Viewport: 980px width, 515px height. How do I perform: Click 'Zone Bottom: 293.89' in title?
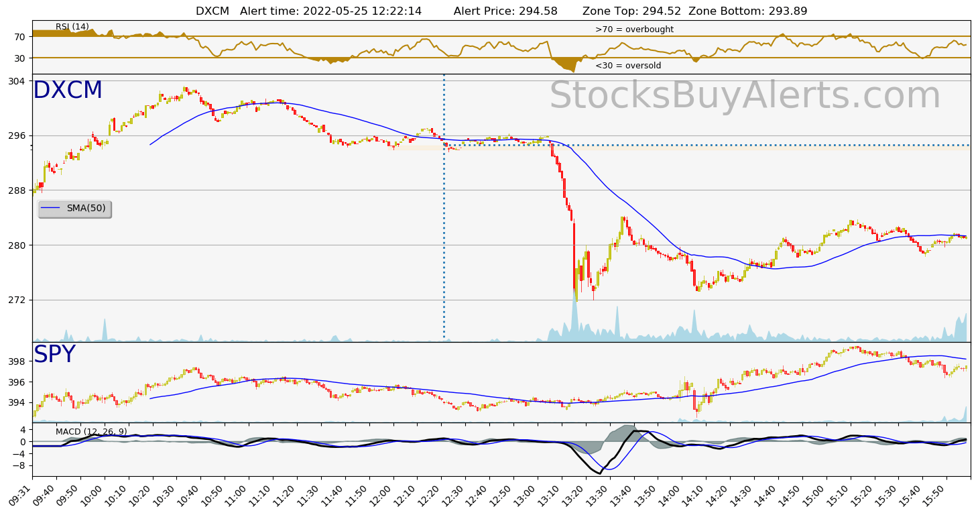[748, 11]
